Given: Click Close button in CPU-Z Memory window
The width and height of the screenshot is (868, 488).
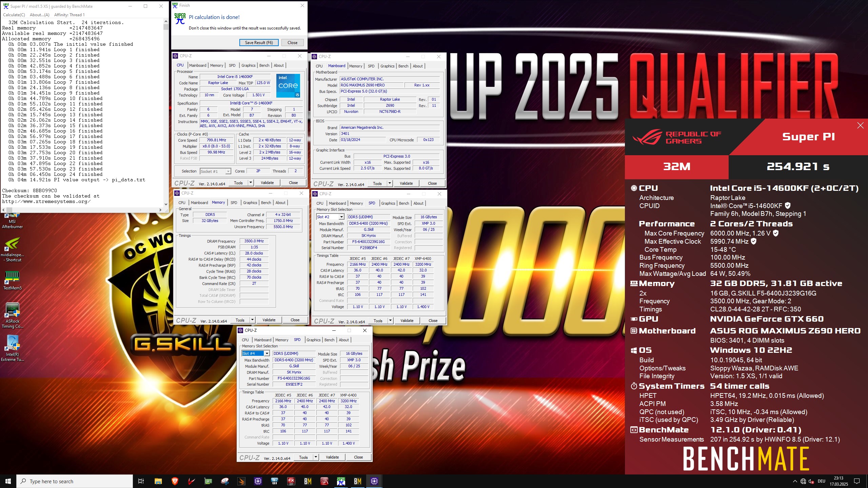Looking at the screenshot, I should [x=295, y=320].
